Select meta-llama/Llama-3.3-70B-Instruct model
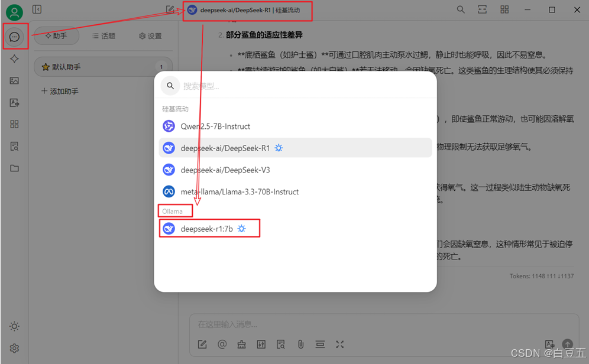 coord(295,192)
